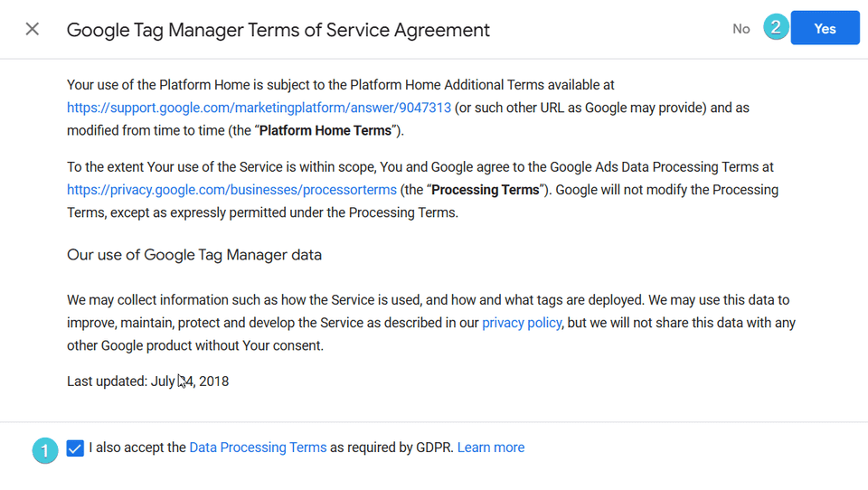Open the privacy.google.com processorterms link
The image size is (868, 490).
pos(231,190)
